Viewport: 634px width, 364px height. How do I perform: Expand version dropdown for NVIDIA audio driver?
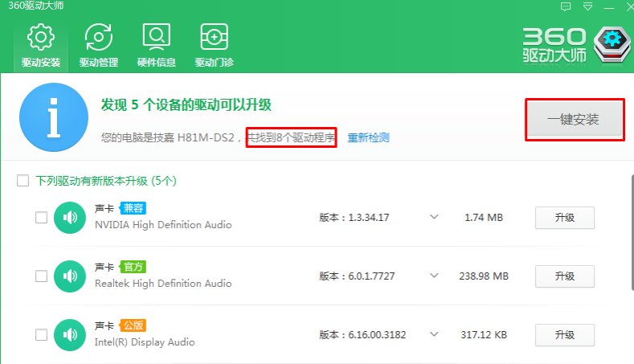coord(434,218)
